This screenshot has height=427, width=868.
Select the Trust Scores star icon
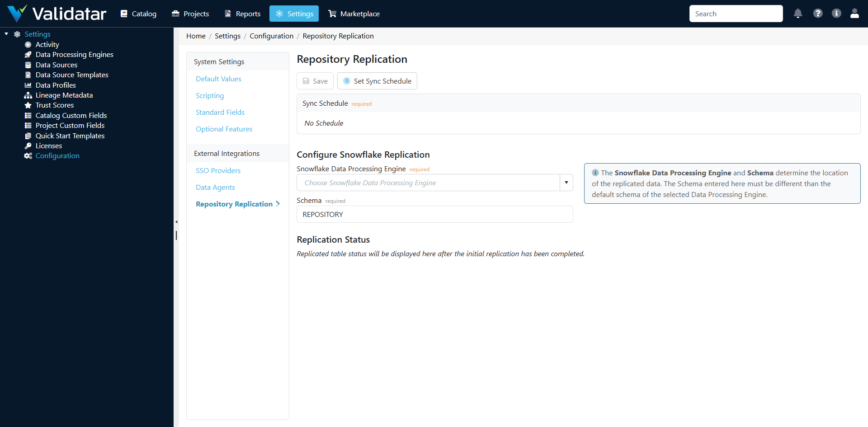tap(28, 105)
